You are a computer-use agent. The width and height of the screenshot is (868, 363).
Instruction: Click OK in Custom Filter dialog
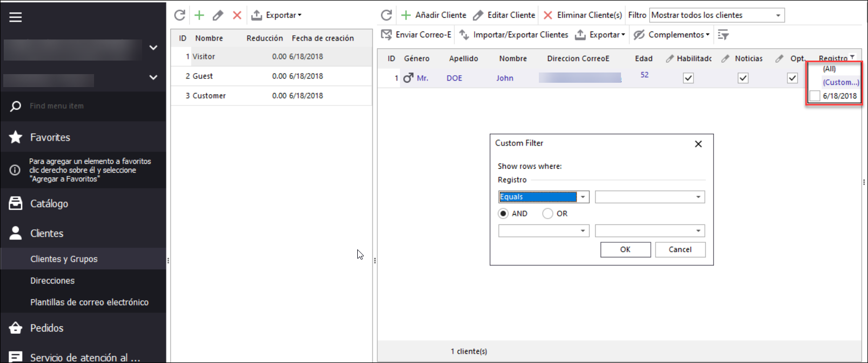625,249
